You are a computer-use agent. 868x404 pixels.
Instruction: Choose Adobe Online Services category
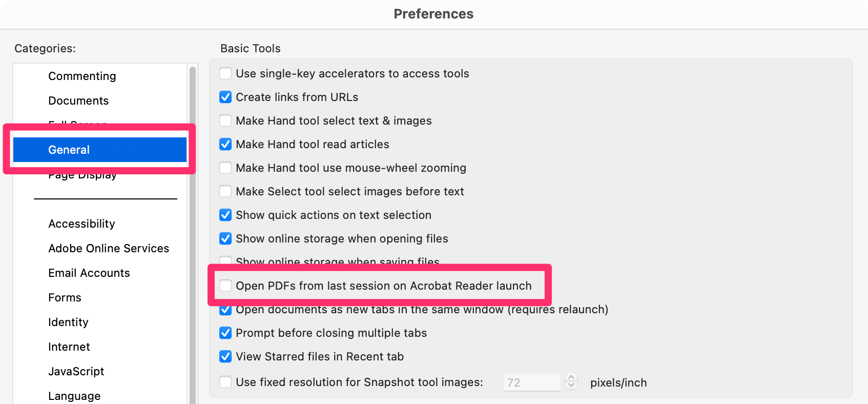109,248
